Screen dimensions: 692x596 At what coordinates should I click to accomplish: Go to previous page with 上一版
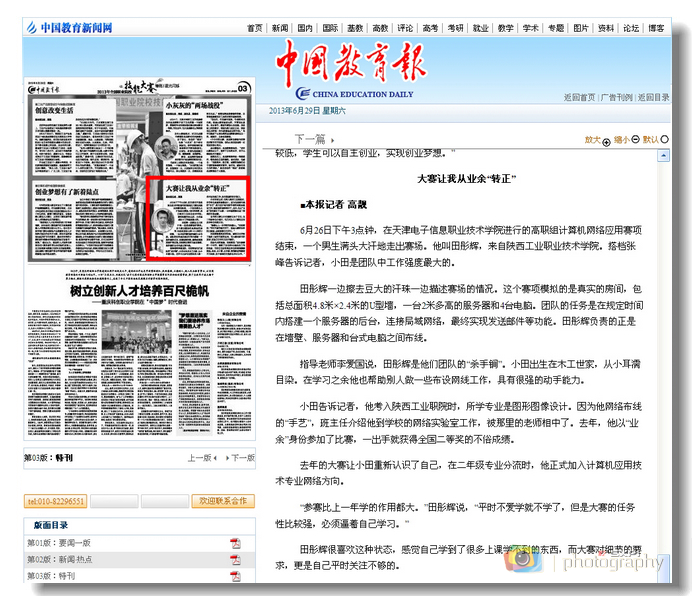[x=199, y=458]
